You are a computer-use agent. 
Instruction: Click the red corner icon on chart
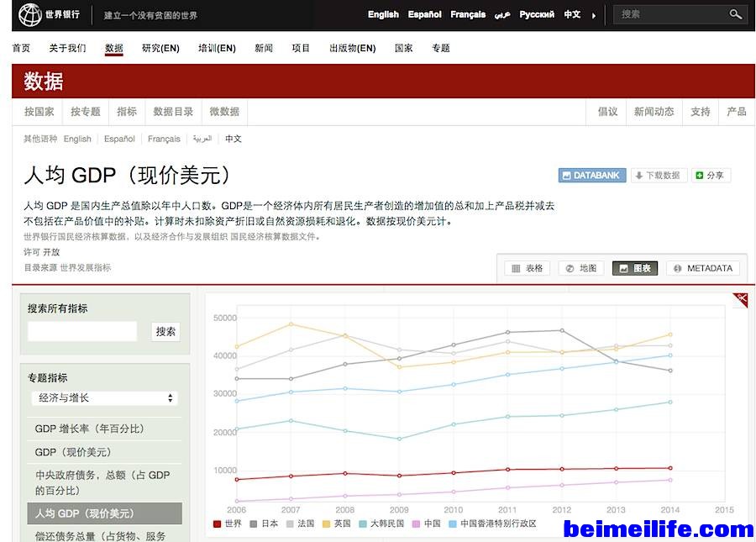(x=740, y=299)
